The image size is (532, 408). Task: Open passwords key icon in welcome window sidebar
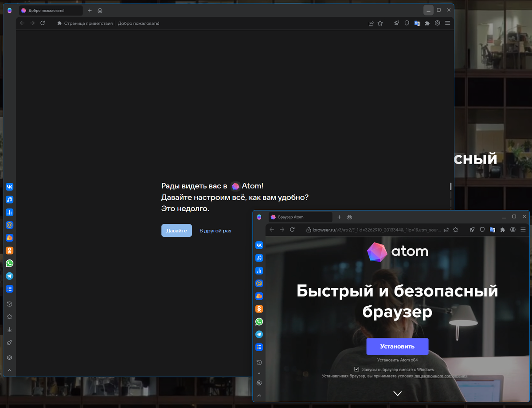point(9,342)
